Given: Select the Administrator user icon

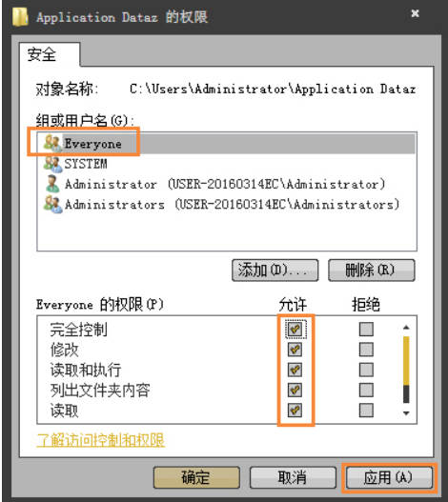Looking at the screenshot, I should (x=52, y=184).
